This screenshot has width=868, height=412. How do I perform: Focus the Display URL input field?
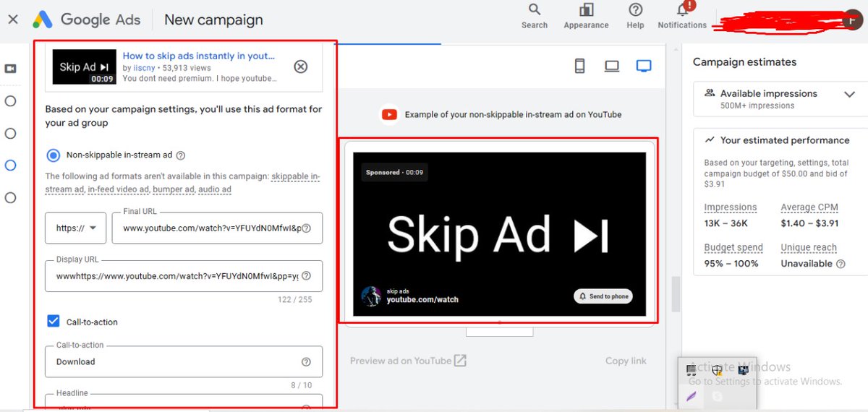[x=184, y=276]
